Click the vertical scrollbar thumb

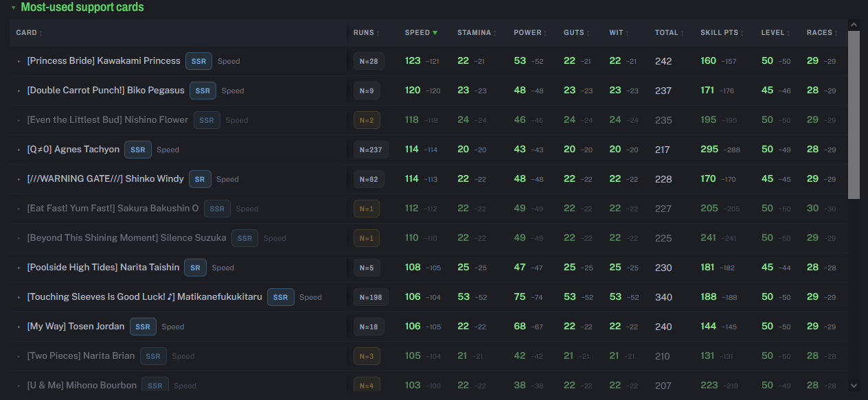(854, 115)
